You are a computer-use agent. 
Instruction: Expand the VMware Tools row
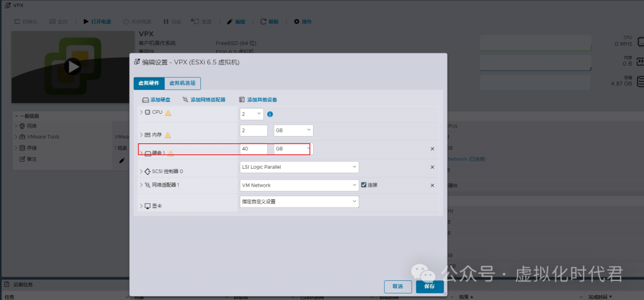[x=17, y=137]
